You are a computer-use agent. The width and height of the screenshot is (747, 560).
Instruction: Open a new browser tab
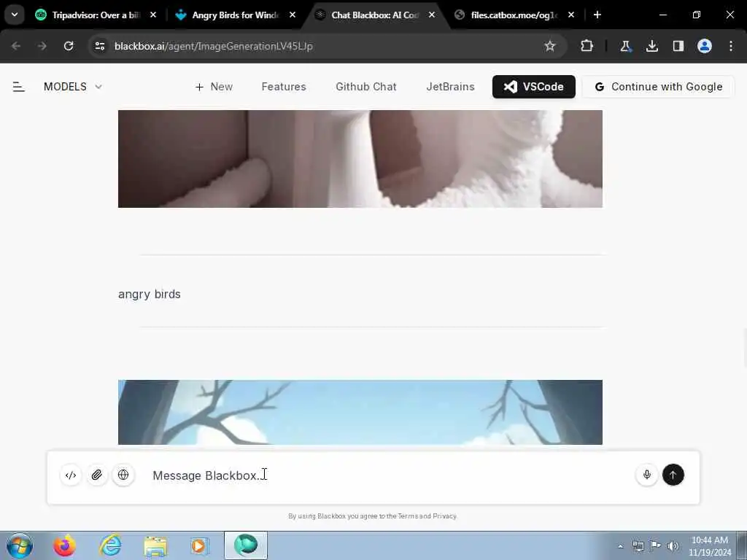point(597,15)
